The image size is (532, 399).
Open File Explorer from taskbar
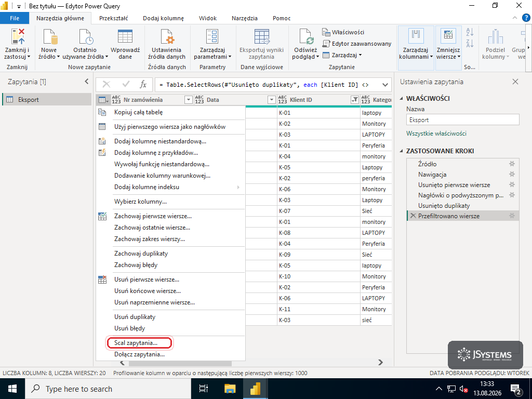coord(230,389)
